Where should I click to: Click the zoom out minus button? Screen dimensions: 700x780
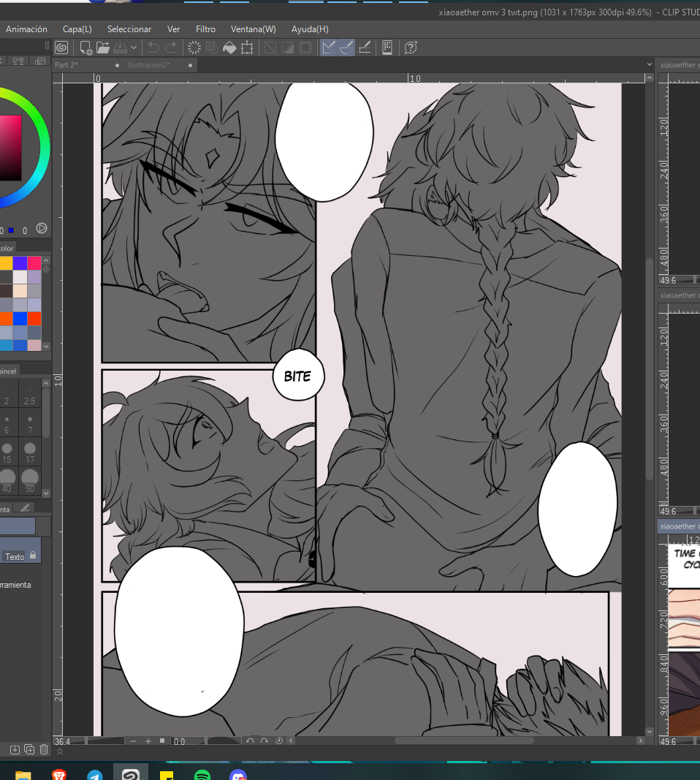tap(133, 741)
